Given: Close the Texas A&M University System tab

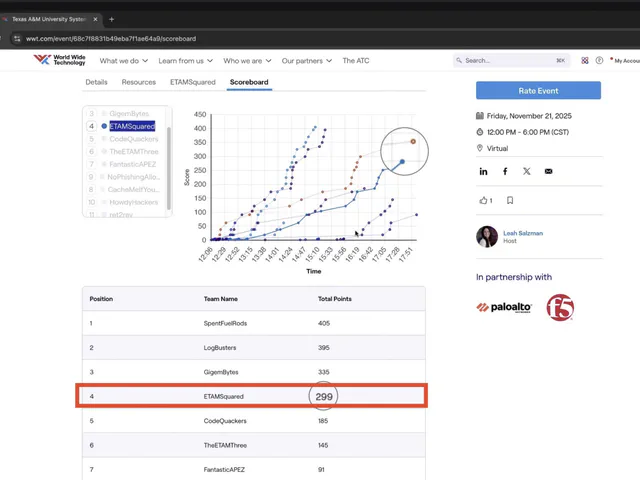Looking at the screenshot, I should pos(95,19).
